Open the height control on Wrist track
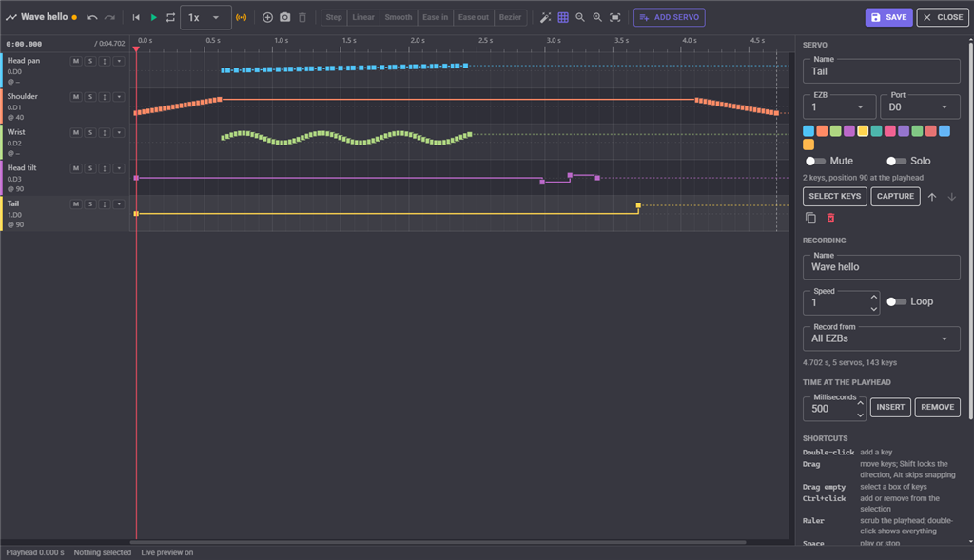This screenshot has height=560, width=974. point(105,133)
